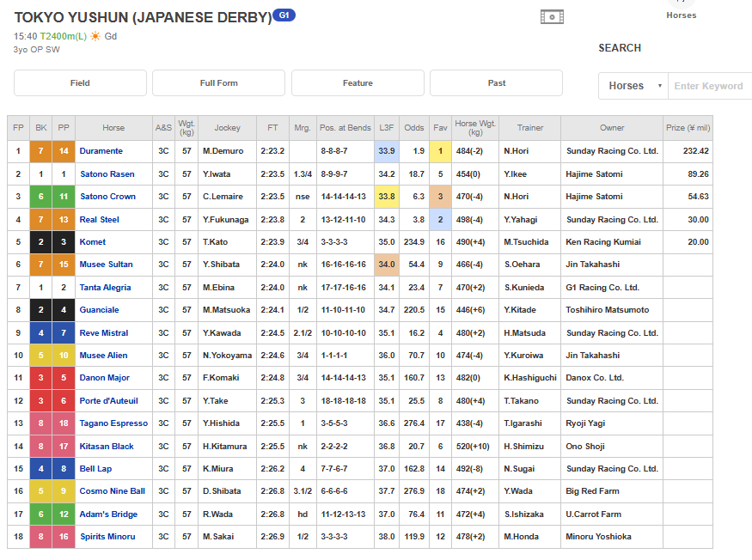752x560 pixels.
Task: Open Cosmo Nine Ball horse link
Action: [x=113, y=491]
